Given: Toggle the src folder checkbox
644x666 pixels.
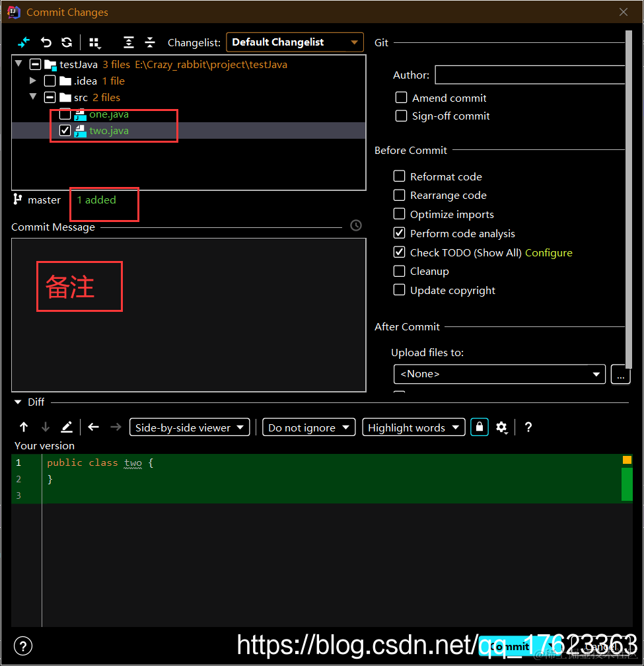Looking at the screenshot, I should pyautogui.click(x=50, y=97).
